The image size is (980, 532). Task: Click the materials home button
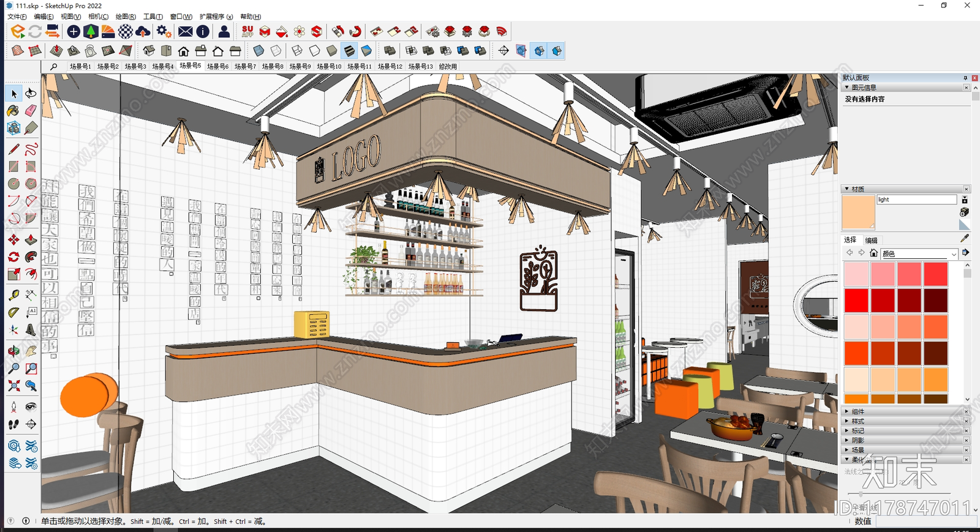point(873,253)
